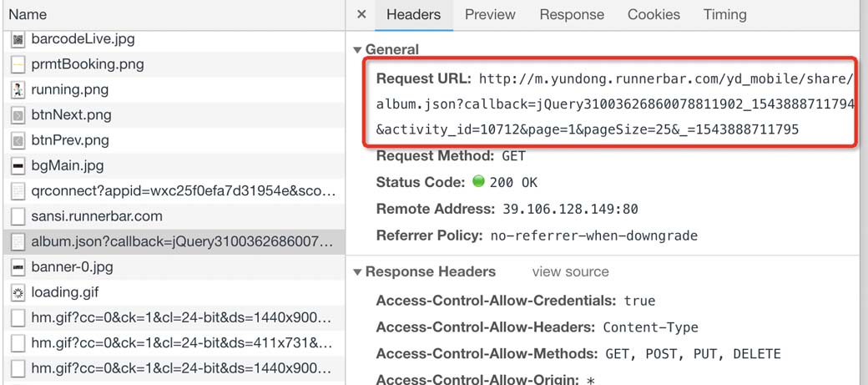This screenshot has height=385, width=868.
Task: Click the album.json document icon
Action: point(18,242)
